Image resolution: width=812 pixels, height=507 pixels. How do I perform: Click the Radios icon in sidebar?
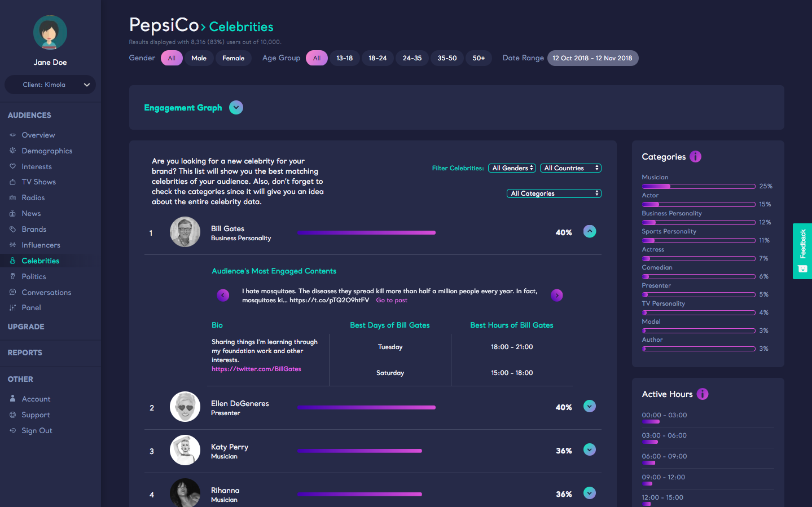12,197
